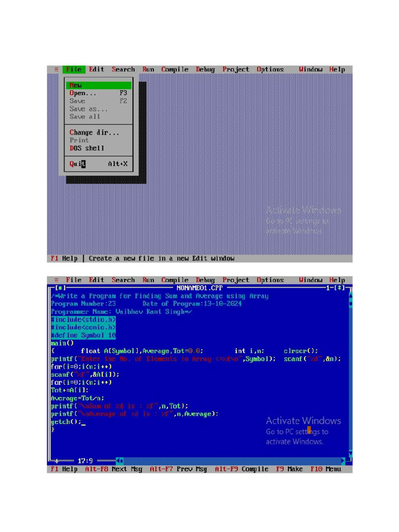Open Search menu in editor screenshot
The height and width of the screenshot is (532, 399).
click(x=123, y=280)
